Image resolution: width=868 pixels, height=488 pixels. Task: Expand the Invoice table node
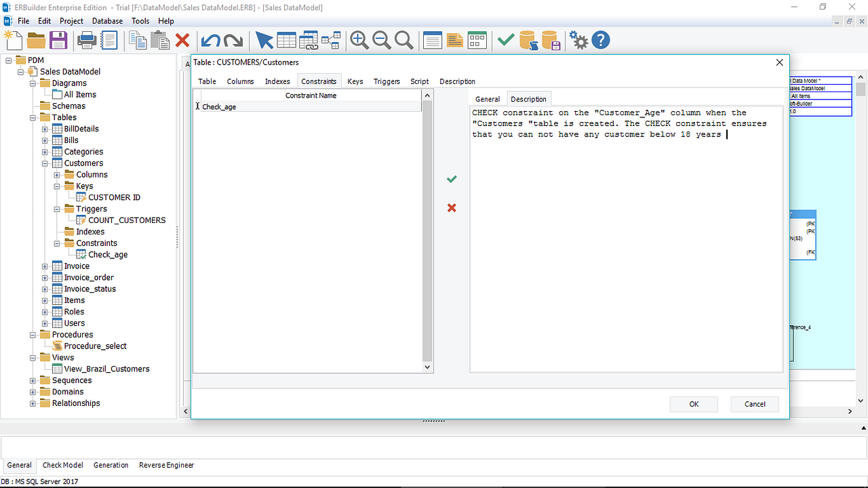[x=45, y=266]
